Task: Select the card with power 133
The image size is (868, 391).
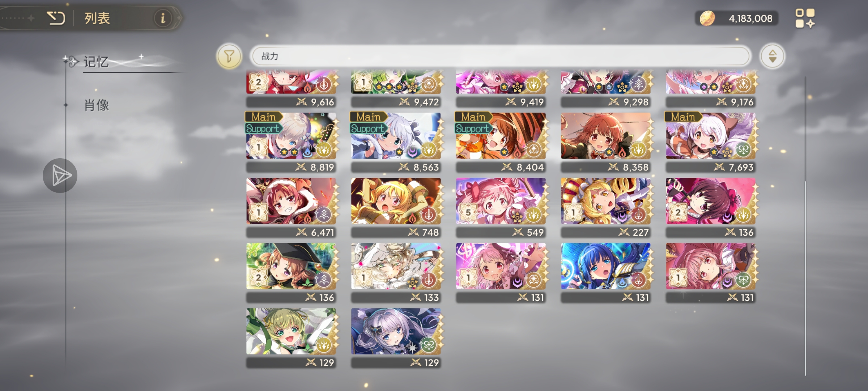Action: point(396,273)
